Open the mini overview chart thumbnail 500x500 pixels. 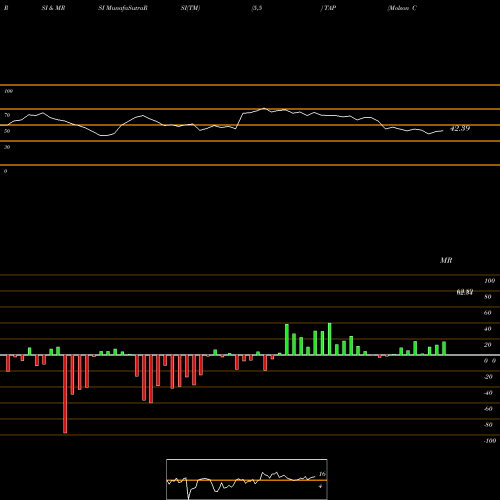coord(247,479)
